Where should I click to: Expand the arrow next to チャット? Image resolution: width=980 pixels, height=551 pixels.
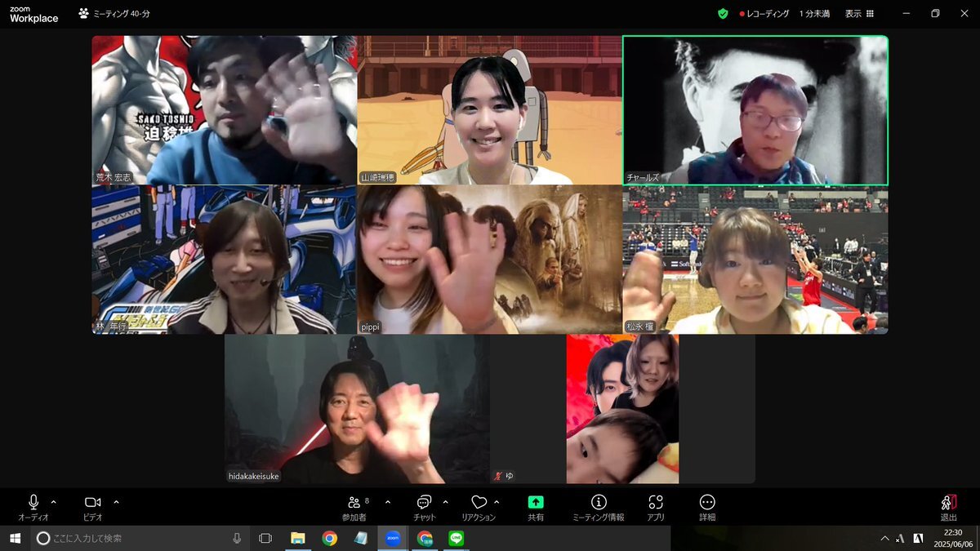pos(445,502)
